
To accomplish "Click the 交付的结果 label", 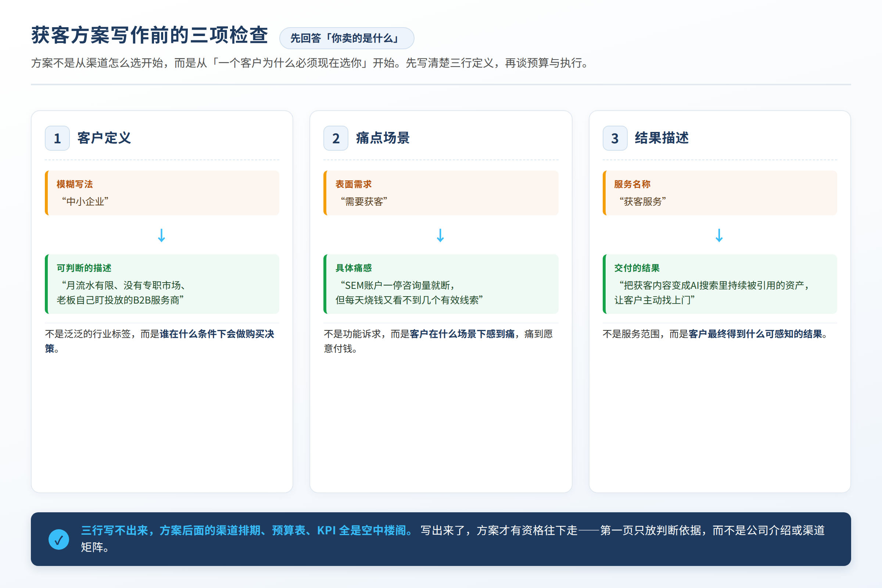I will (637, 268).
